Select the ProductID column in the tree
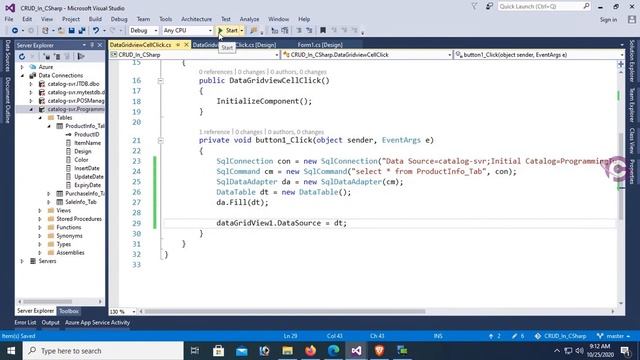The image size is (640, 360). point(87,134)
